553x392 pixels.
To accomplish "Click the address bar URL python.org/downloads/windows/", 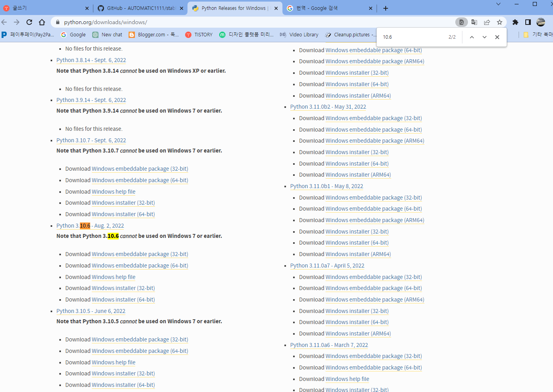I will (106, 22).
